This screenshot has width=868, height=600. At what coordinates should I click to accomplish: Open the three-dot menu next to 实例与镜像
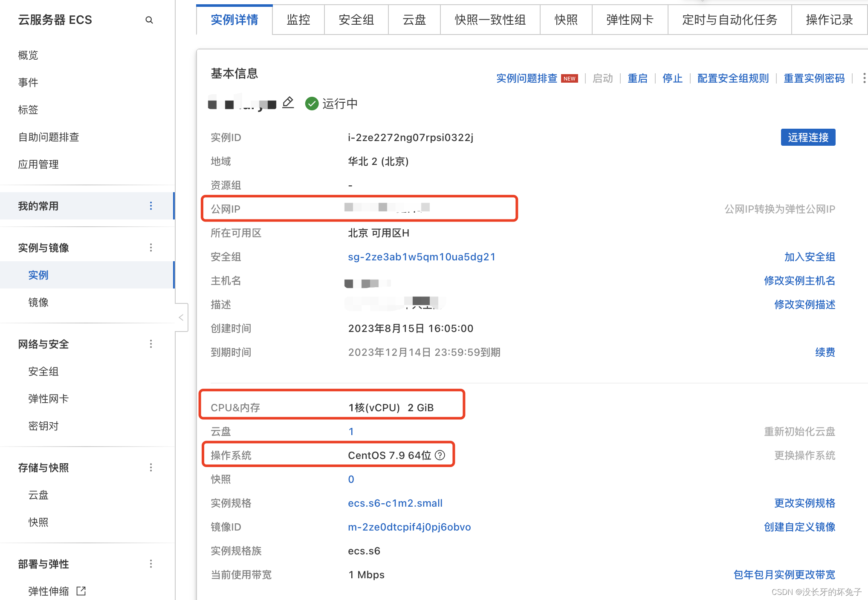150,248
